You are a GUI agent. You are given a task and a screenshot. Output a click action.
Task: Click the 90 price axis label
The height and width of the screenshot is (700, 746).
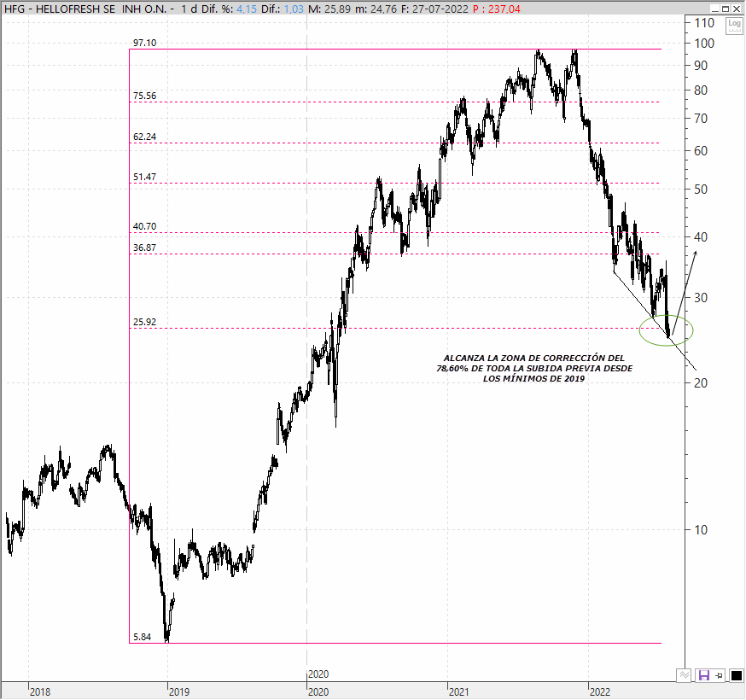click(701, 66)
